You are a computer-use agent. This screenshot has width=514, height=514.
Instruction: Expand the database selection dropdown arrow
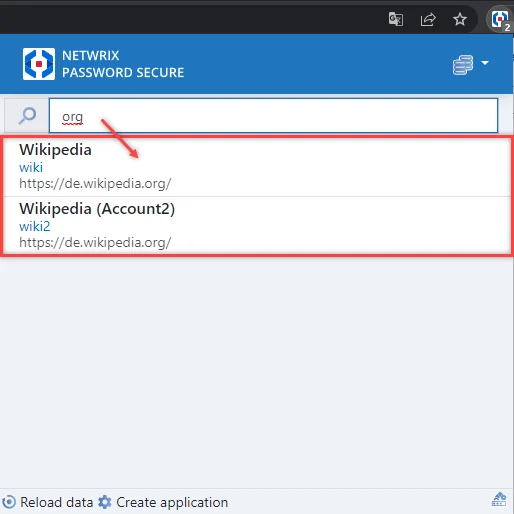pyautogui.click(x=485, y=63)
